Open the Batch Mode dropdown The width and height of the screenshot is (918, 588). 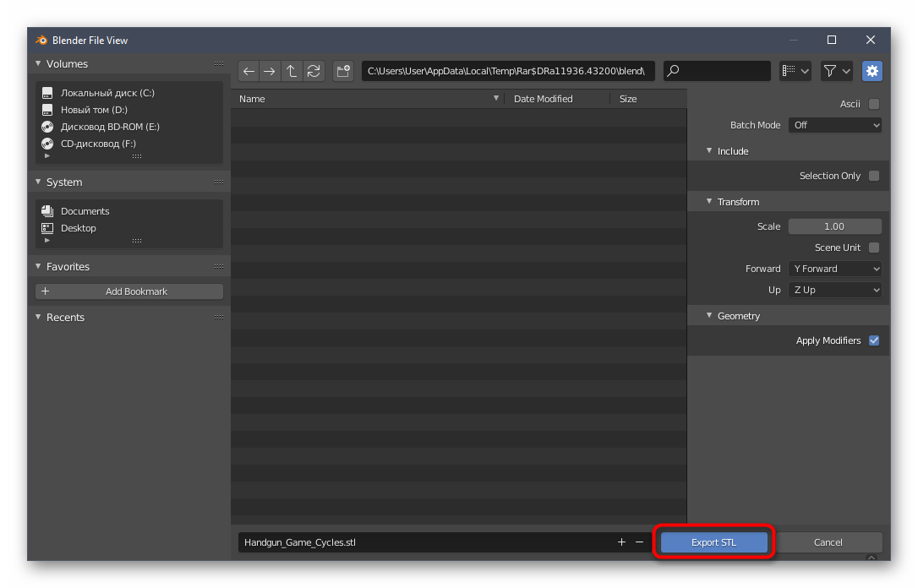[x=835, y=125]
